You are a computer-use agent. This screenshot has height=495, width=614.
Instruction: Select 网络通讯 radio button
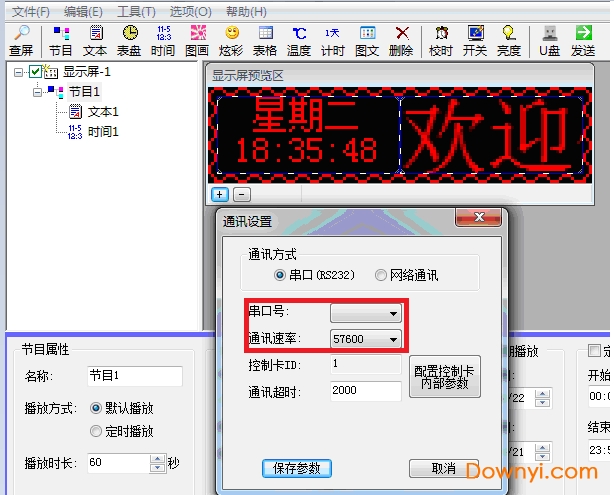click(x=380, y=275)
